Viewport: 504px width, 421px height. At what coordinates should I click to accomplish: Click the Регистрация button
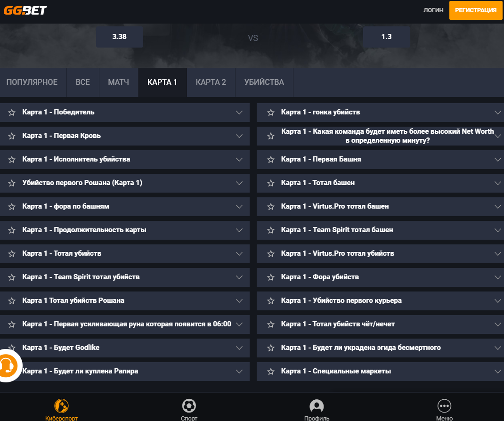(x=476, y=10)
